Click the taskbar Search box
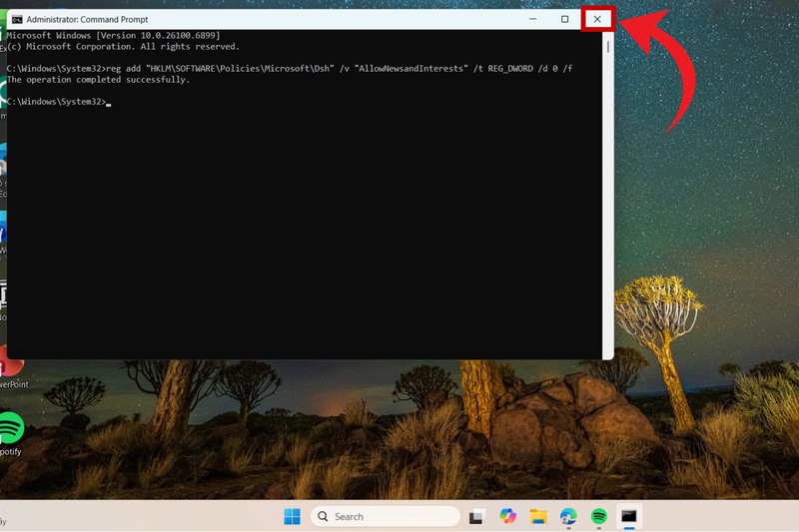The height and width of the screenshot is (532, 799). [x=386, y=516]
